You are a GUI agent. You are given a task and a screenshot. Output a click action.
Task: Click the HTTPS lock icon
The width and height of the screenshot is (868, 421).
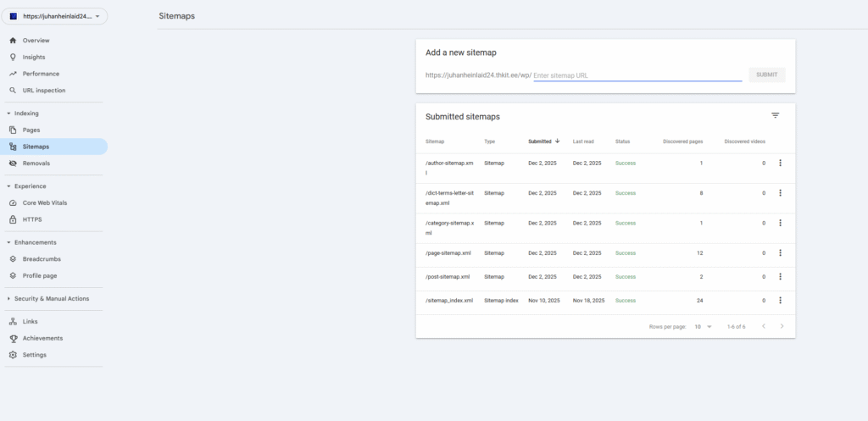pos(13,219)
